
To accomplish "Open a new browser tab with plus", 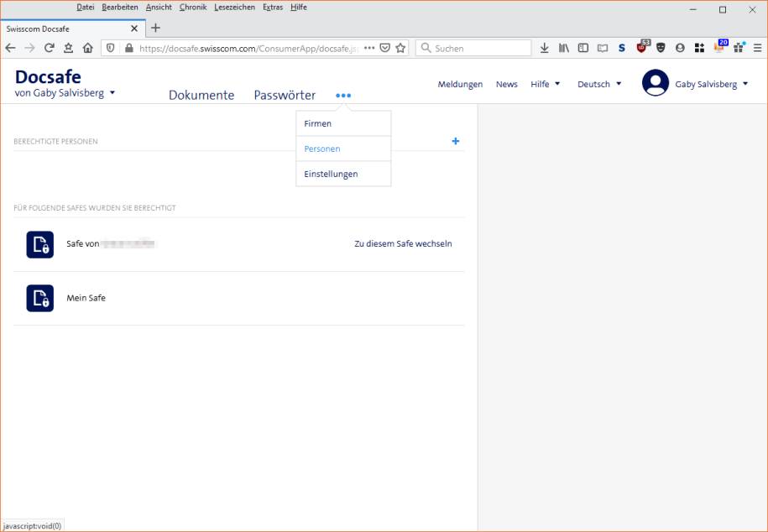I will tap(155, 28).
